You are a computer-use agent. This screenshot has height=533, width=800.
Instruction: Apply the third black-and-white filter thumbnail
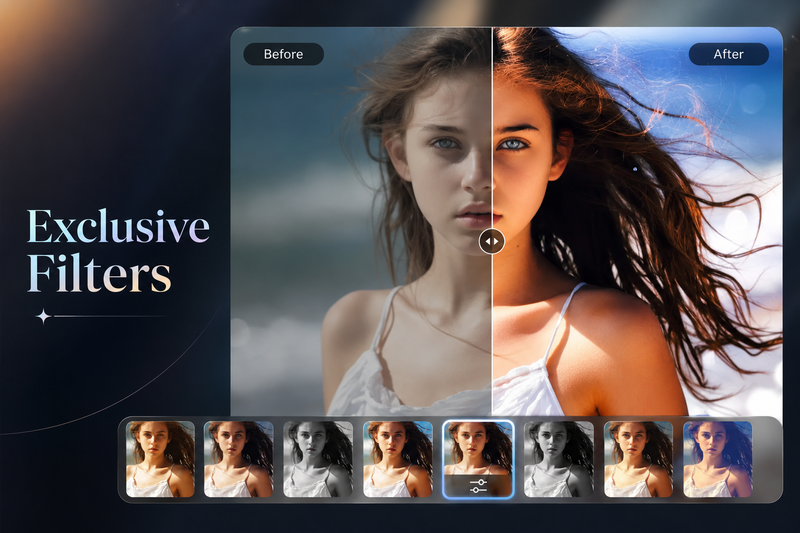coord(318,459)
